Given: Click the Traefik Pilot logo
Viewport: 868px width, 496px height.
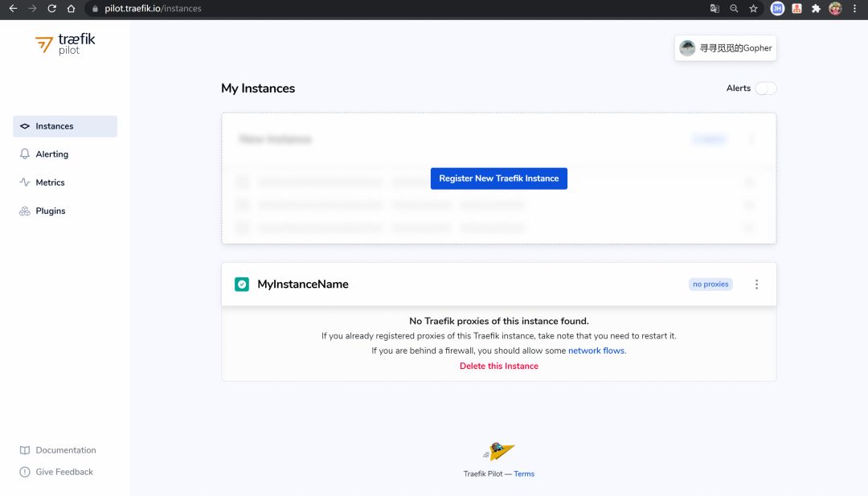Looking at the screenshot, I should (x=65, y=43).
